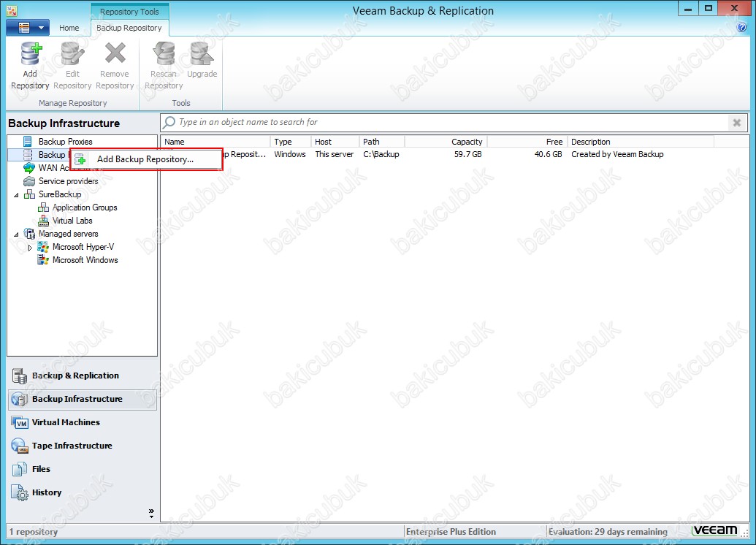
Task: Collapse the Managed servers tree node
Action: click(16, 235)
